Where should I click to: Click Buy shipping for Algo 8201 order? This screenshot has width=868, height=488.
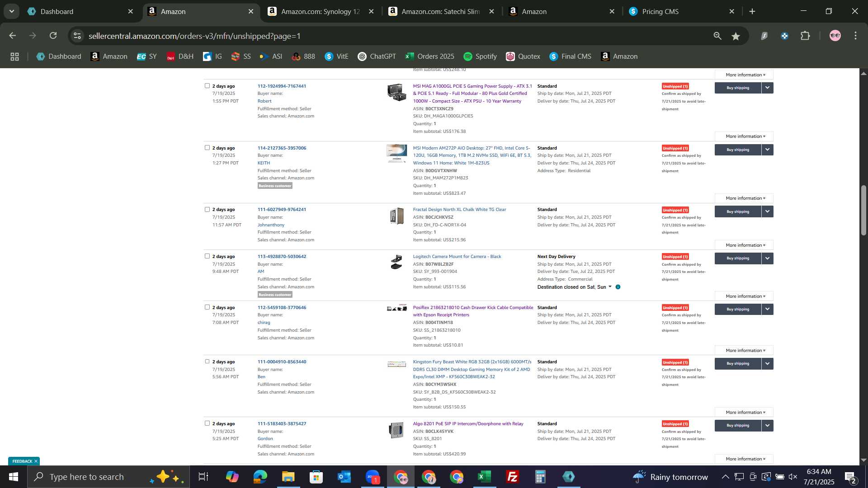738,426
